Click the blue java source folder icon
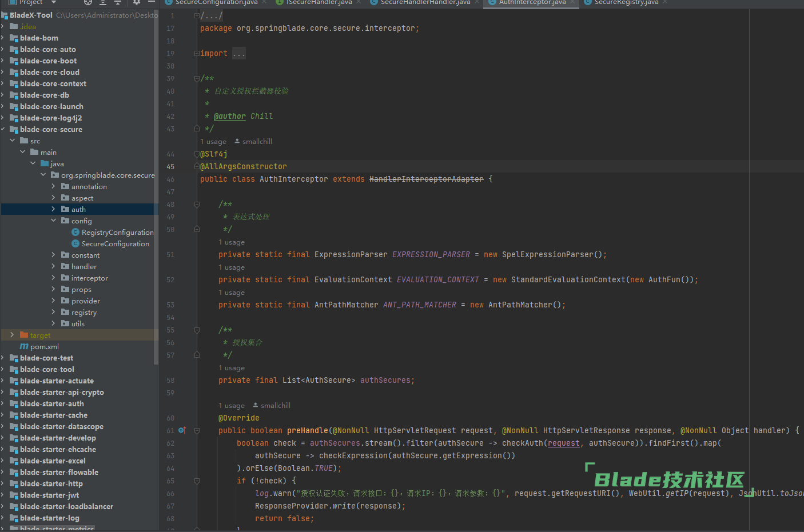This screenshot has width=804, height=532. pos(45,163)
